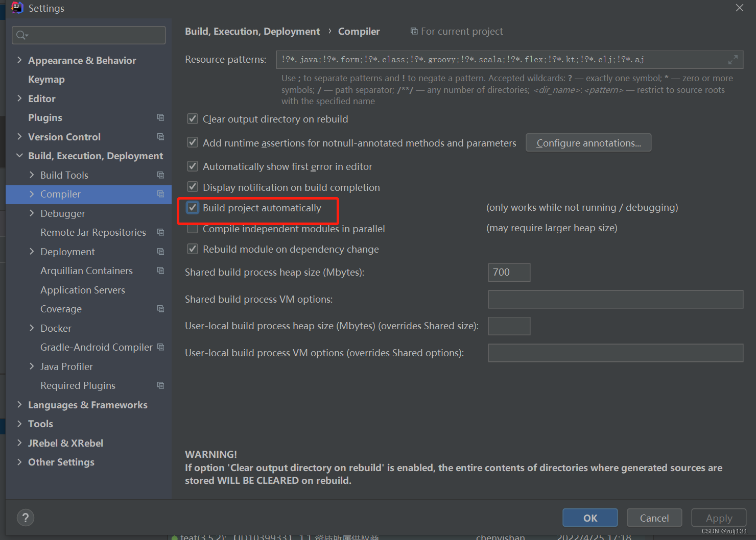Click the project icon beside Required Plugins
The image size is (756, 540).
(x=160, y=385)
